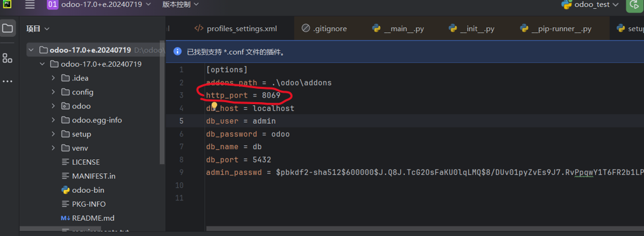Click the db_user = admin line
The height and width of the screenshot is (236, 644).
[x=240, y=121]
